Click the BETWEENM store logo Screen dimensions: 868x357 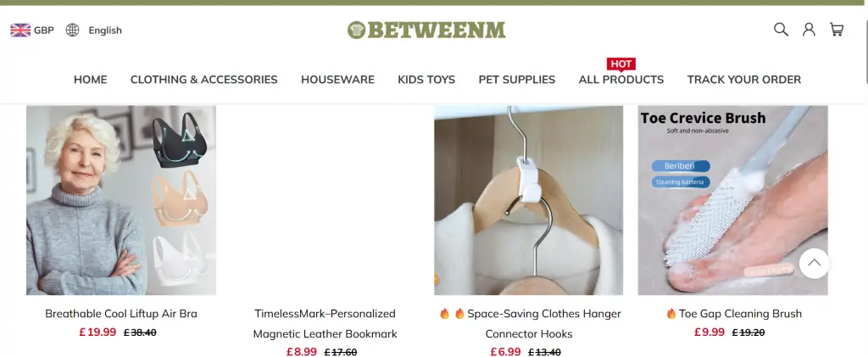click(x=426, y=30)
